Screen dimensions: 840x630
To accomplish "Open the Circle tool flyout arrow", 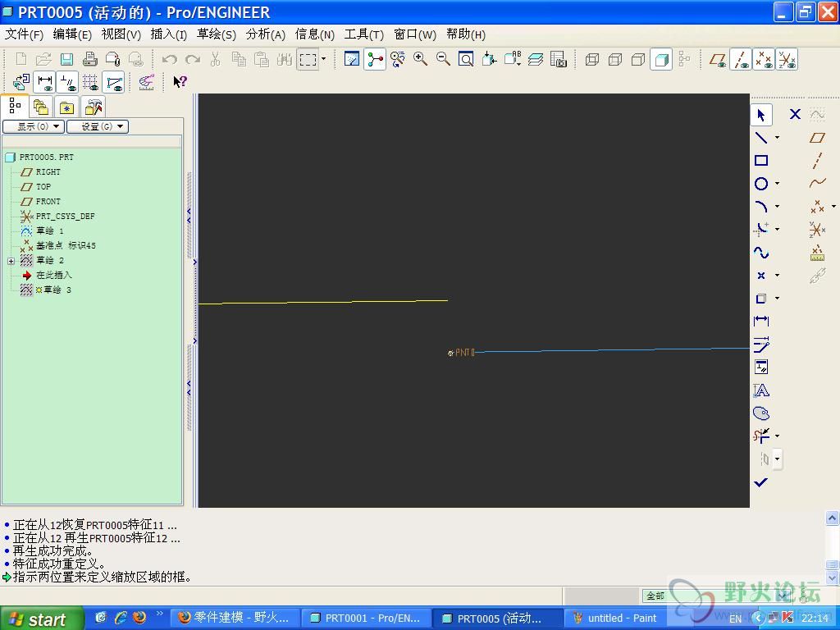I will (778, 184).
